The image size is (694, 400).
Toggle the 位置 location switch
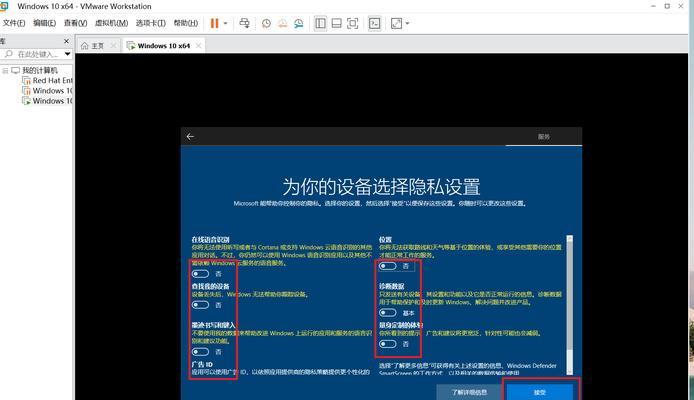pyautogui.click(x=388, y=266)
